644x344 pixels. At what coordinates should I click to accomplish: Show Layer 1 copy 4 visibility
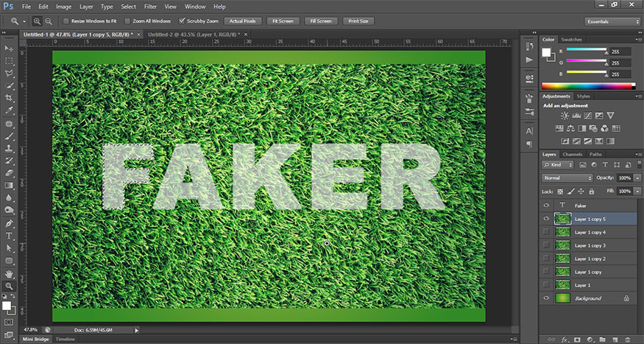click(x=546, y=232)
